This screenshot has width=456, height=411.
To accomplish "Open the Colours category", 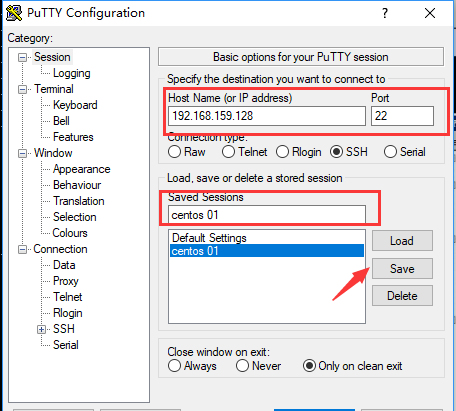I will [70, 233].
